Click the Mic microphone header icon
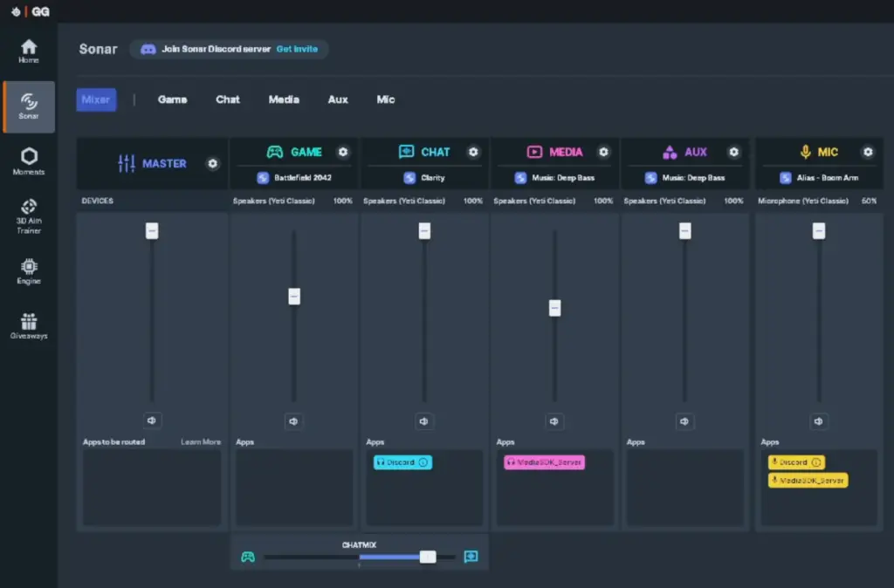This screenshot has height=588, width=894. point(805,152)
